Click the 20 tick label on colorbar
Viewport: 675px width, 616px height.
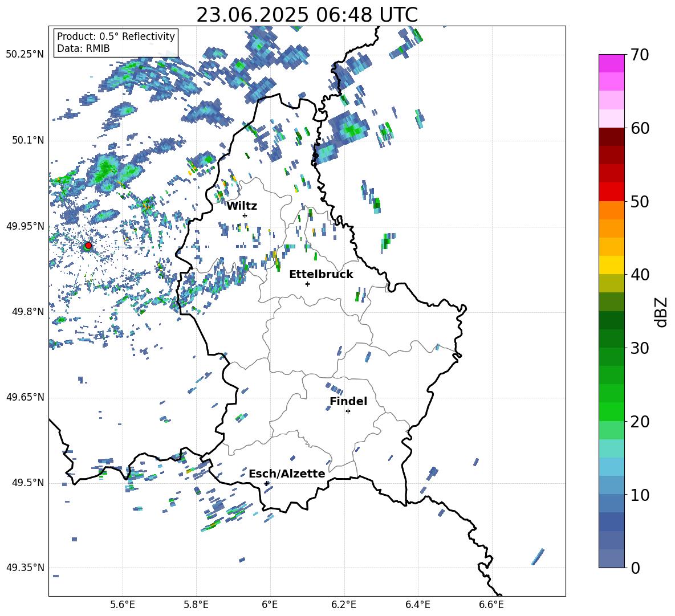640,422
